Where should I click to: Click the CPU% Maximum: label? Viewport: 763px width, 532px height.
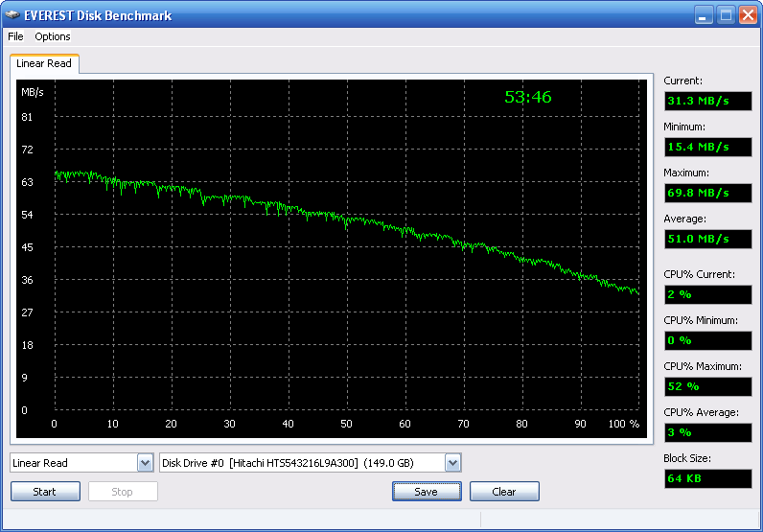[703, 366]
